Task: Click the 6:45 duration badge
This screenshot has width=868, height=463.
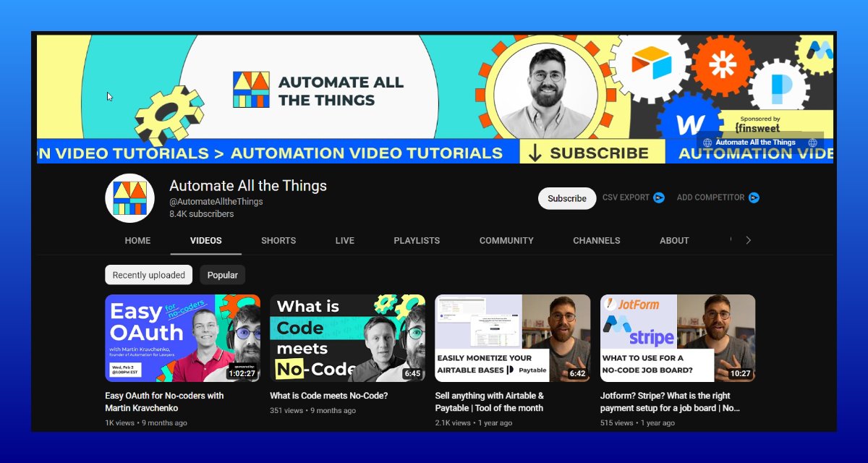Action: coord(412,373)
